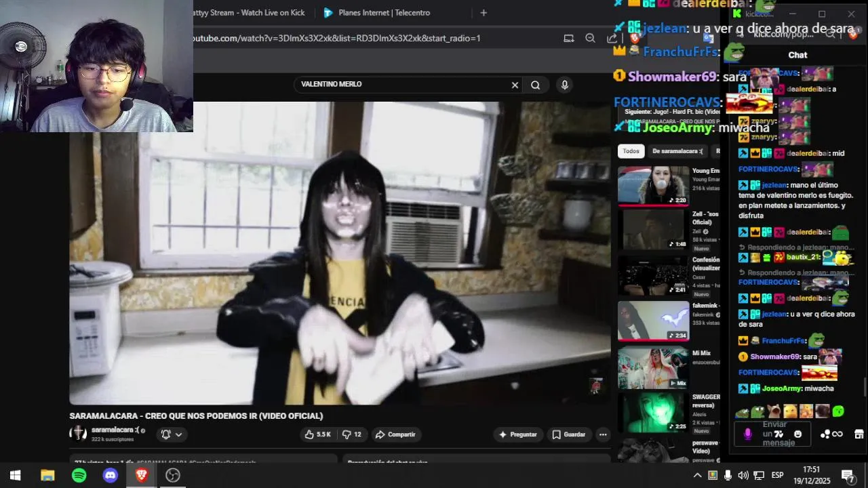
Task: Click the zoom magnifier in address bar
Action: 590,38
